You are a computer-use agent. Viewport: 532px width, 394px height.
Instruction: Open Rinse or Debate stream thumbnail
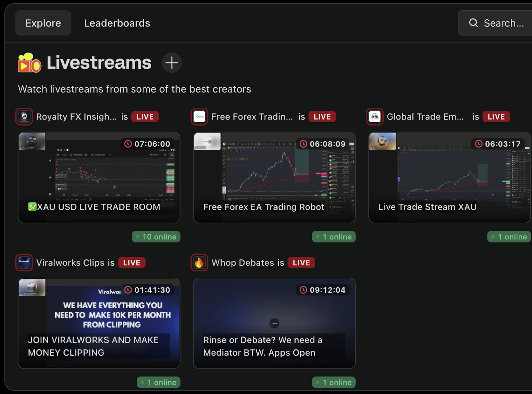click(x=274, y=323)
